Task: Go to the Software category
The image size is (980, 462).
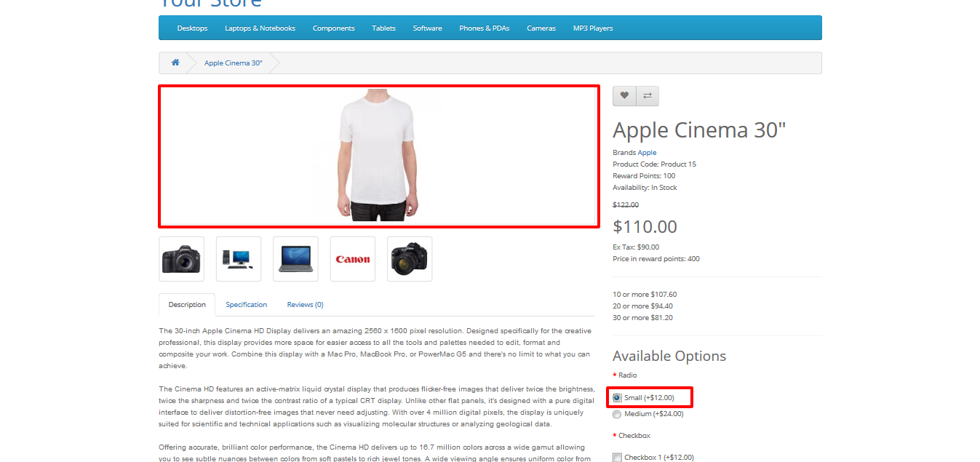Action: tap(428, 28)
